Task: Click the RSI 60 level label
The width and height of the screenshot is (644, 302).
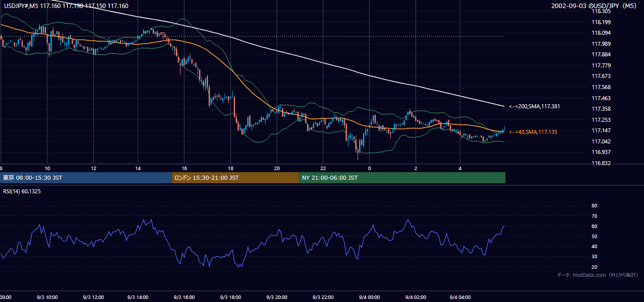Action: tap(595, 226)
